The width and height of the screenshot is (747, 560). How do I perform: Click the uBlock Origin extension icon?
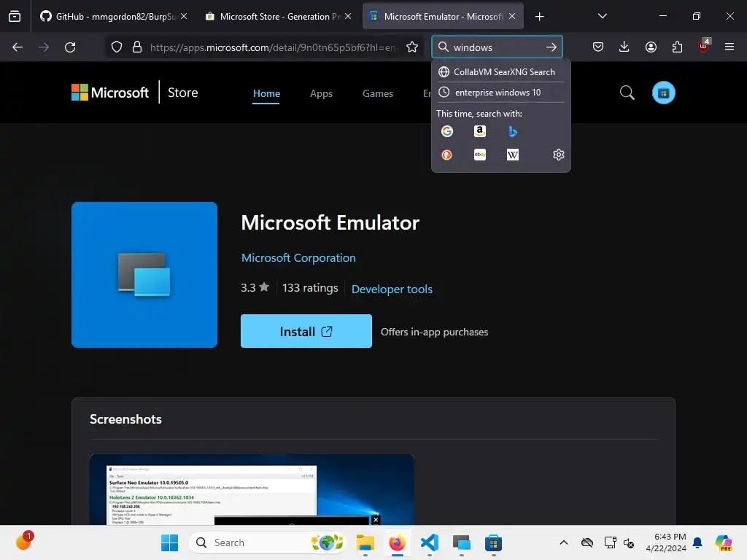click(704, 46)
